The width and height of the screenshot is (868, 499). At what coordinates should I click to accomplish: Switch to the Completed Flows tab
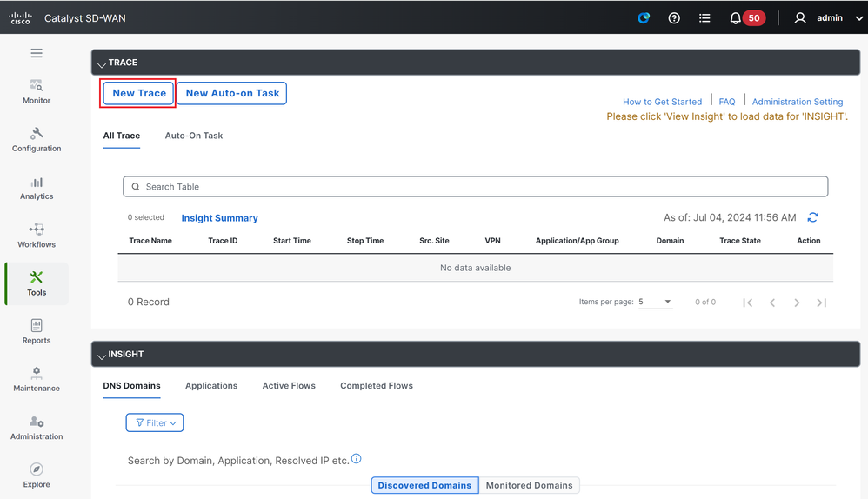pyautogui.click(x=377, y=386)
